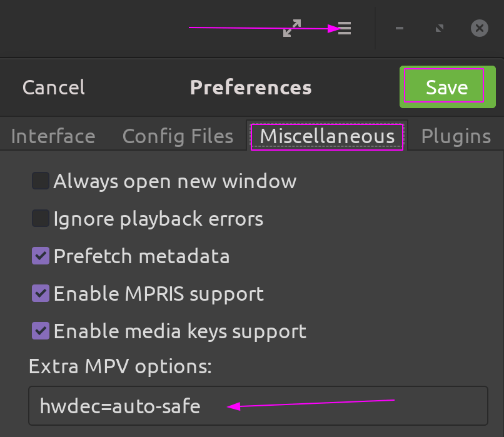
Task: Cancel the preference changes
Action: 53,87
